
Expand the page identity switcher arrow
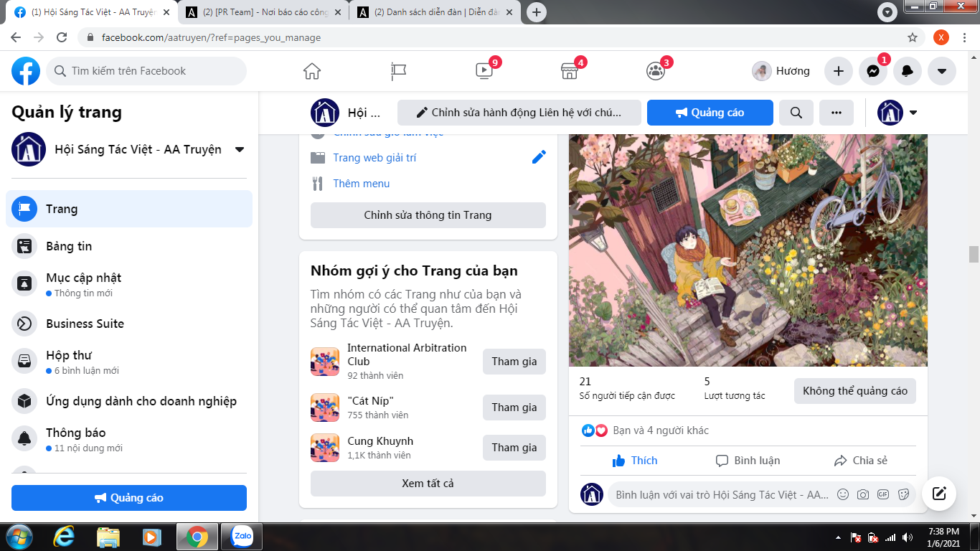coord(913,113)
